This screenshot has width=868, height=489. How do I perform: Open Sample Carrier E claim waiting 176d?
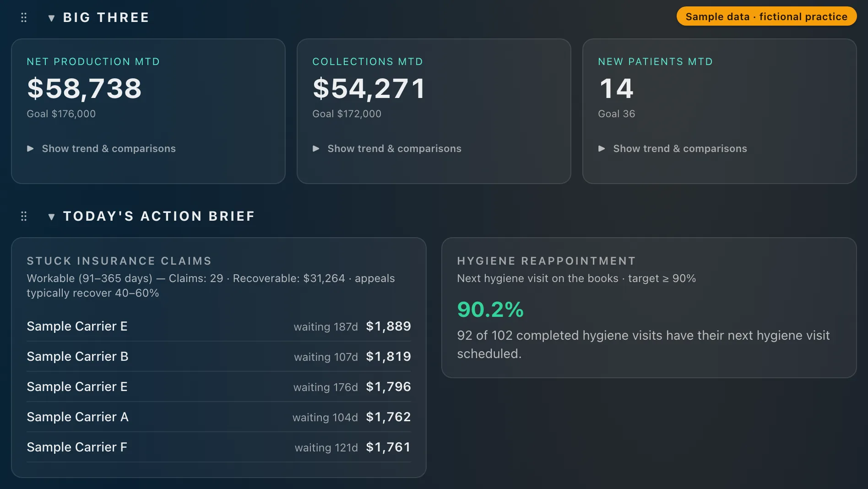[219, 386]
